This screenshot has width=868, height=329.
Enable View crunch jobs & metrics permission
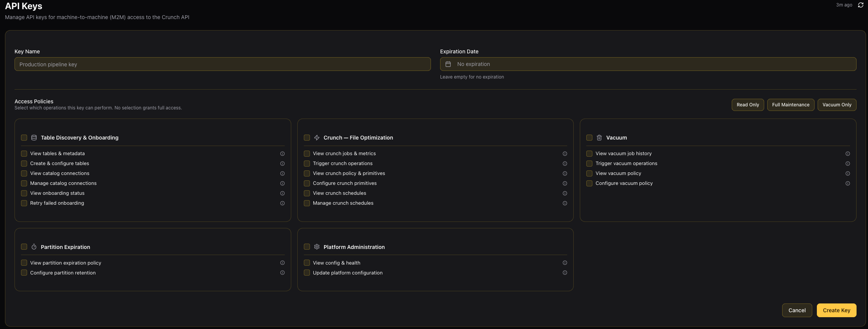click(x=307, y=154)
